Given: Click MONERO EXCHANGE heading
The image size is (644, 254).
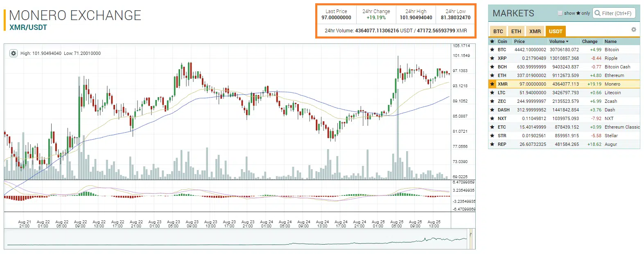Looking at the screenshot, I should [x=75, y=15].
